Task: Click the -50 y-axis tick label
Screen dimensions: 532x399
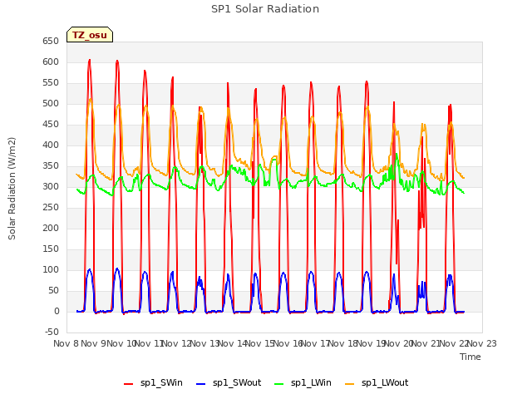Action: click(52, 332)
